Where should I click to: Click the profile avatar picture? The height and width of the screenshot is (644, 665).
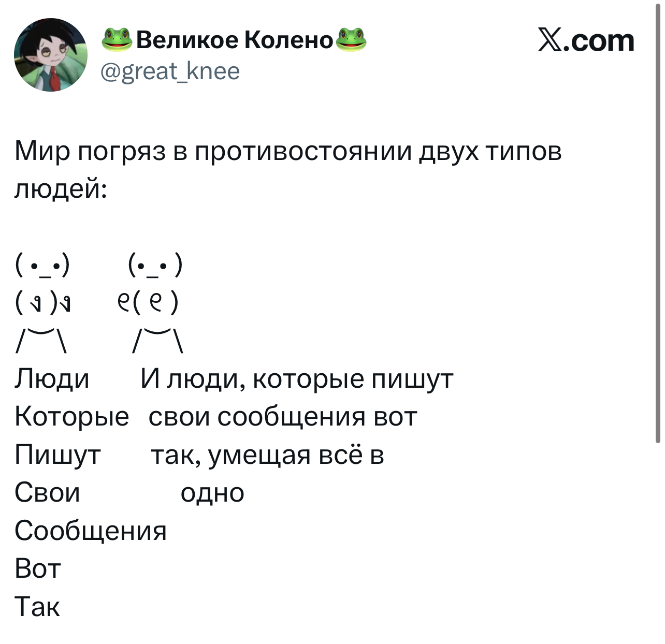coord(51,55)
